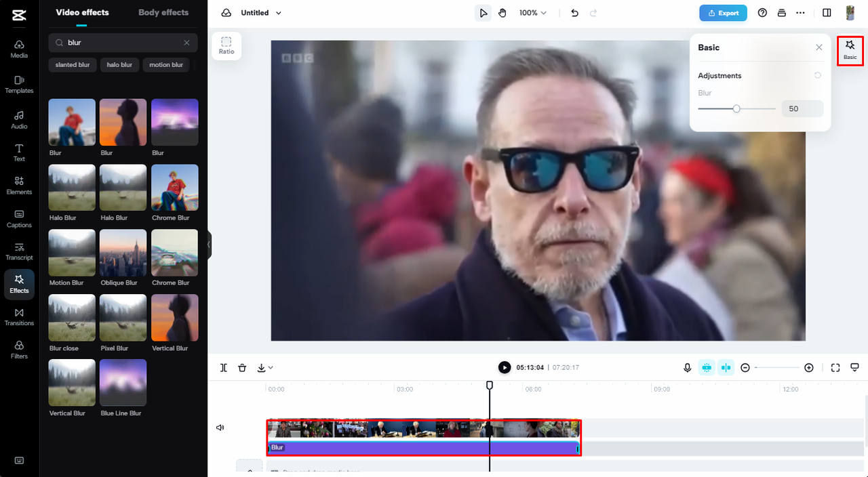Click the effects search field

pos(123,43)
